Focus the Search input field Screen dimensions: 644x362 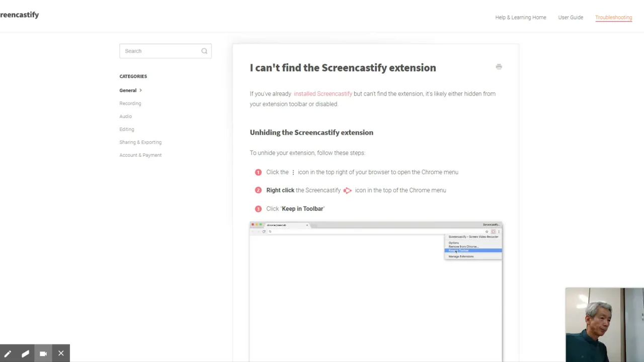click(166, 51)
